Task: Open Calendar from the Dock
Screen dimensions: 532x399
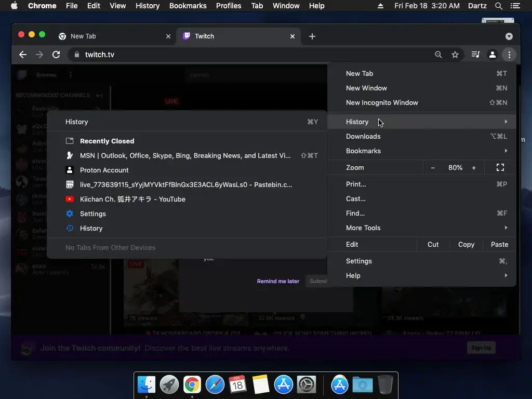Action: click(238, 385)
